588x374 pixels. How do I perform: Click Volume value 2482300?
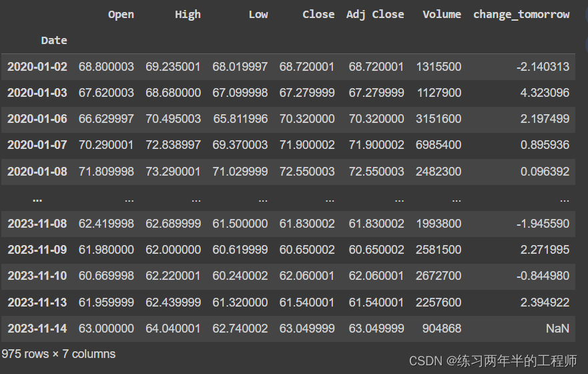[438, 172]
